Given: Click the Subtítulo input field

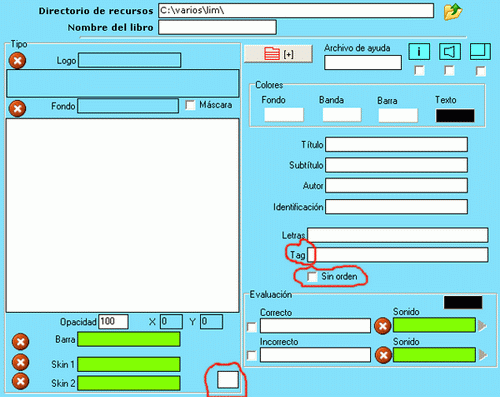Looking at the screenshot, I should coord(396,165).
